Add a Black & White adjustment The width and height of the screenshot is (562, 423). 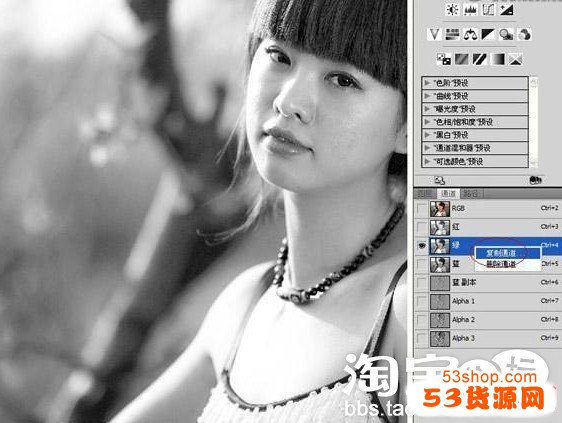point(488,34)
